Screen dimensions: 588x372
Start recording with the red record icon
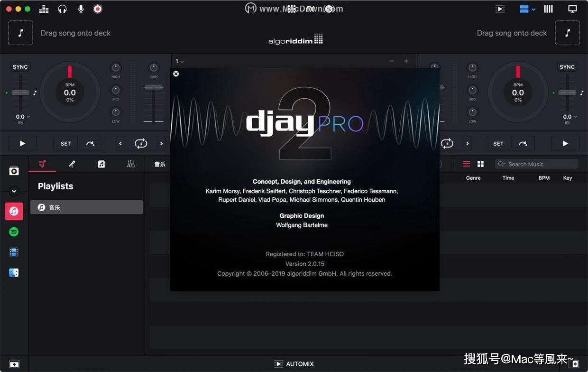[x=98, y=9]
